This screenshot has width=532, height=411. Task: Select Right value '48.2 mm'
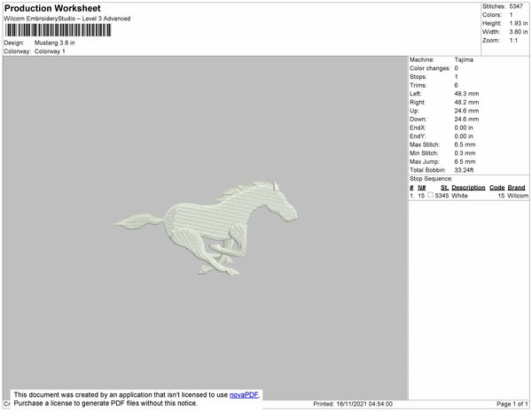tap(466, 102)
